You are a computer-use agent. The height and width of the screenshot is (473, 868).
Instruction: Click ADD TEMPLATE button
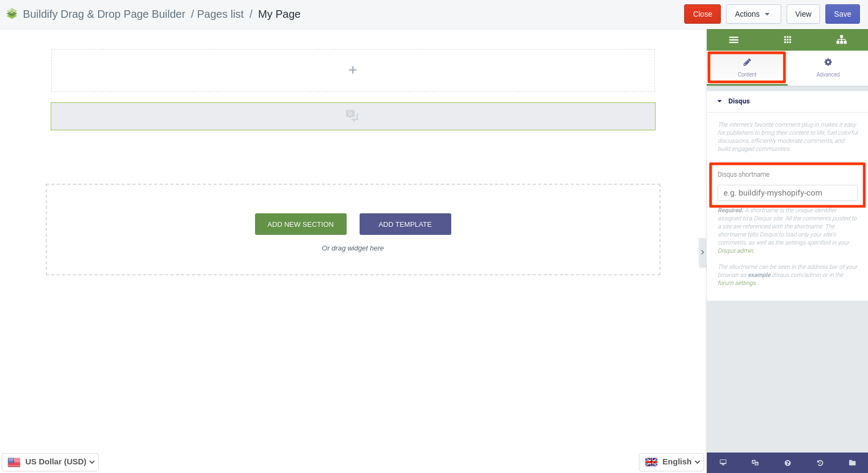pos(405,224)
